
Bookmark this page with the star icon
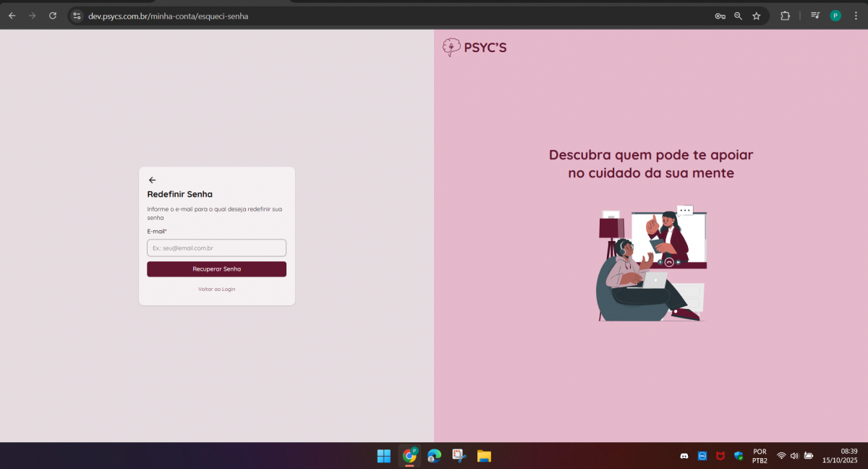click(757, 16)
